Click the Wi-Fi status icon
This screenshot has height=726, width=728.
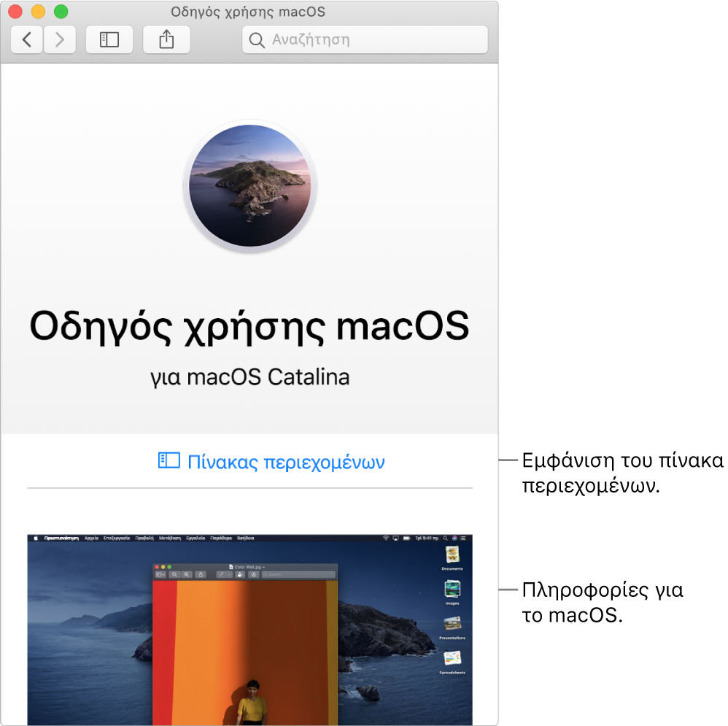pyautogui.click(x=386, y=538)
